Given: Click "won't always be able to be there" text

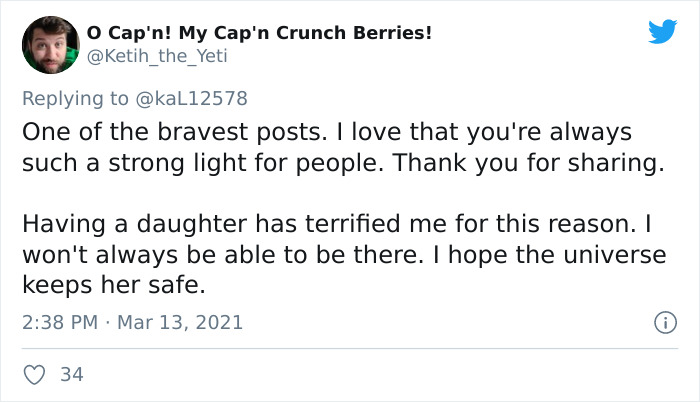Looking at the screenshot, I should point(206,255).
